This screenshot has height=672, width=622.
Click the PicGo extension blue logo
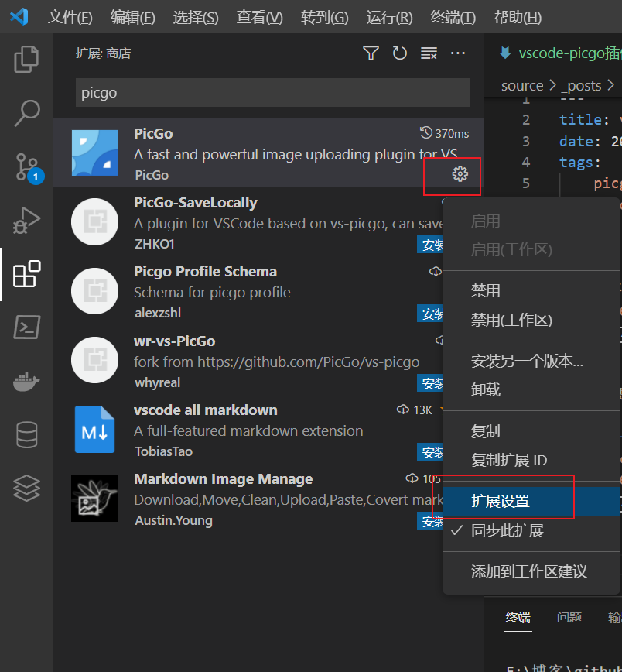click(x=95, y=153)
